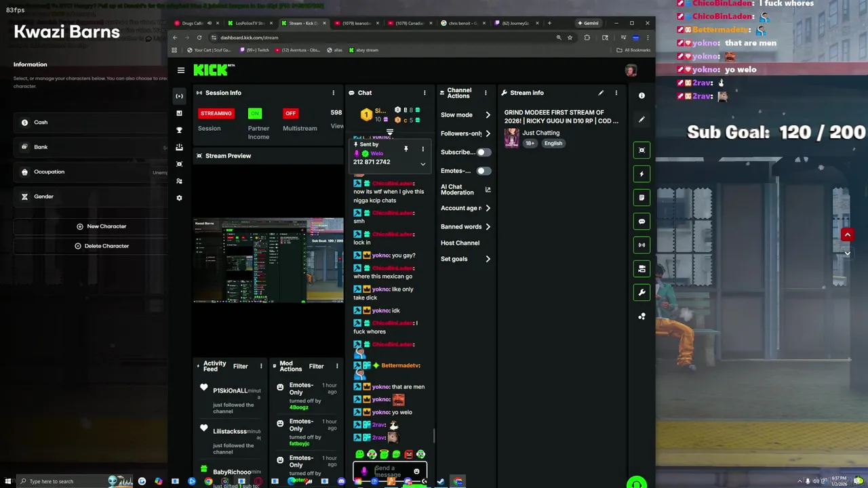Viewport: 868px width, 488px height.
Task: Open the trophy achievements icon in left sidebar
Action: tap(179, 130)
